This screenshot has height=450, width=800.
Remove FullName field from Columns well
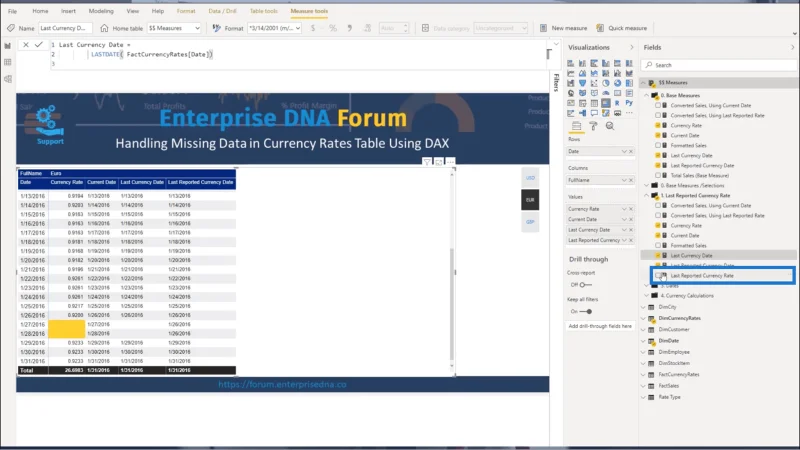[x=631, y=180]
